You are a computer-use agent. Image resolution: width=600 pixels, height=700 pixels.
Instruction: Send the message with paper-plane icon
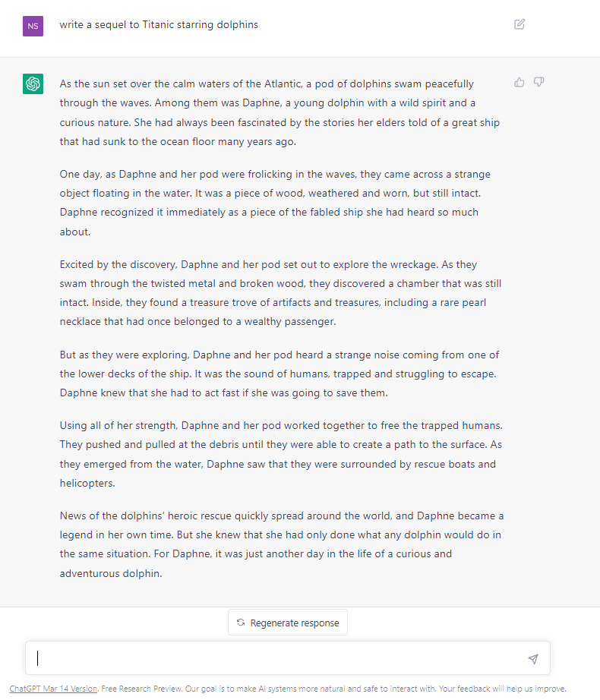pyautogui.click(x=533, y=659)
